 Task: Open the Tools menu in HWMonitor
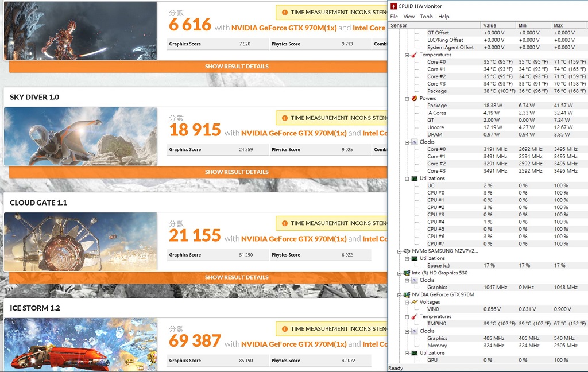(x=427, y=17)
